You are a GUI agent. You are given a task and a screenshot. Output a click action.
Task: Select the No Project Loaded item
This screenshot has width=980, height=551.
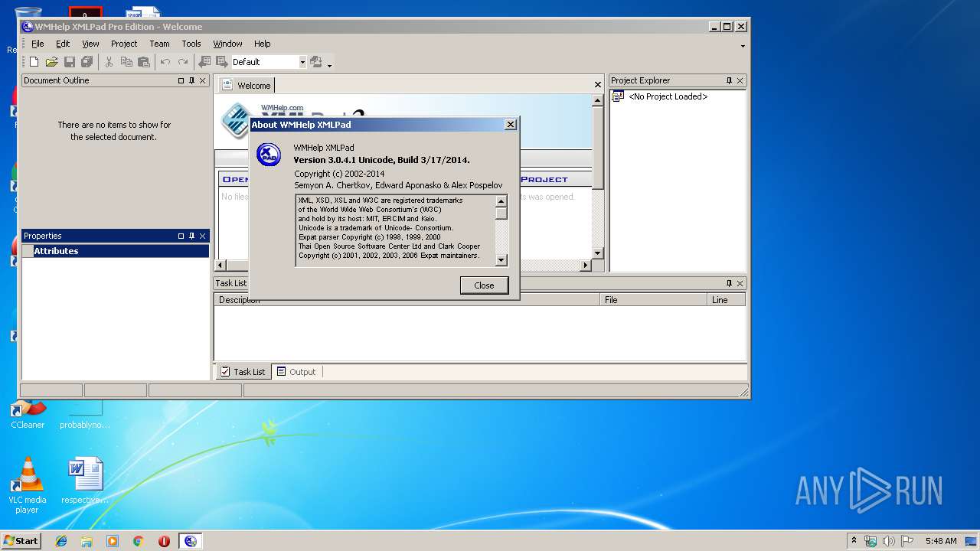coord(668,96)
